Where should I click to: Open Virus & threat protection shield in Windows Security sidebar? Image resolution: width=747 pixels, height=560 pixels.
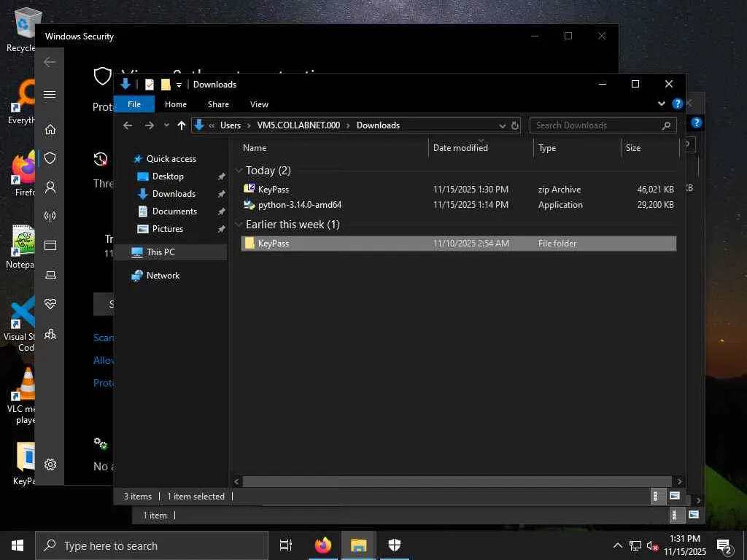tap(50, 158)
